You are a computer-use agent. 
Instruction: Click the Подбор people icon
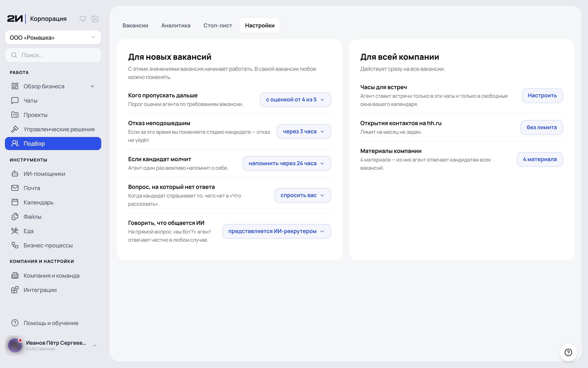click(15, 143)
